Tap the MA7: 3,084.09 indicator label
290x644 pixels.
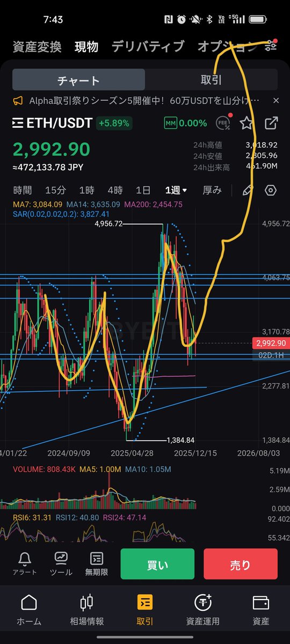click(x=38, y=204)
